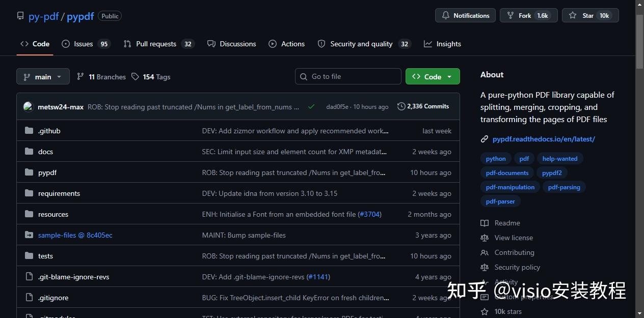Image resolution: width=644 pixels, height=318 pixels.
Task: Switch to the Pull requests tab
Action: pos(158,44)
